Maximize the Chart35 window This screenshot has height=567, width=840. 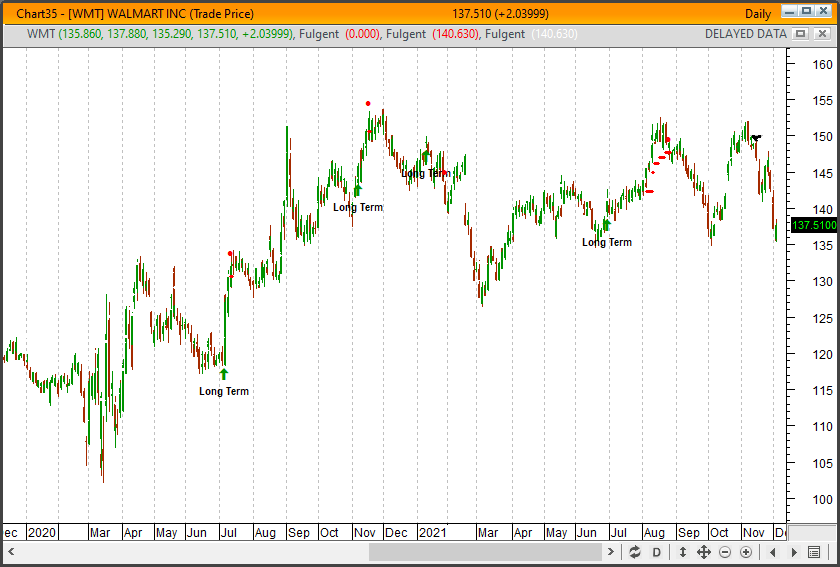coord(807,11)
